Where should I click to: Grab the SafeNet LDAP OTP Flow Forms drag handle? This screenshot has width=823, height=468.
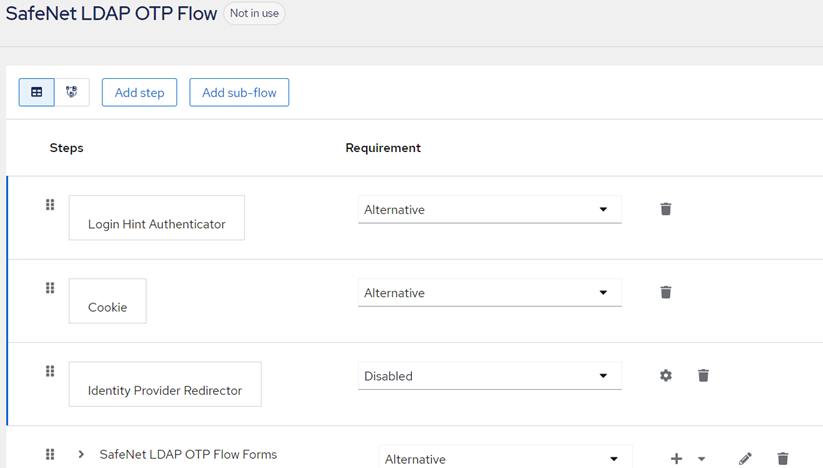coord(50,454)
